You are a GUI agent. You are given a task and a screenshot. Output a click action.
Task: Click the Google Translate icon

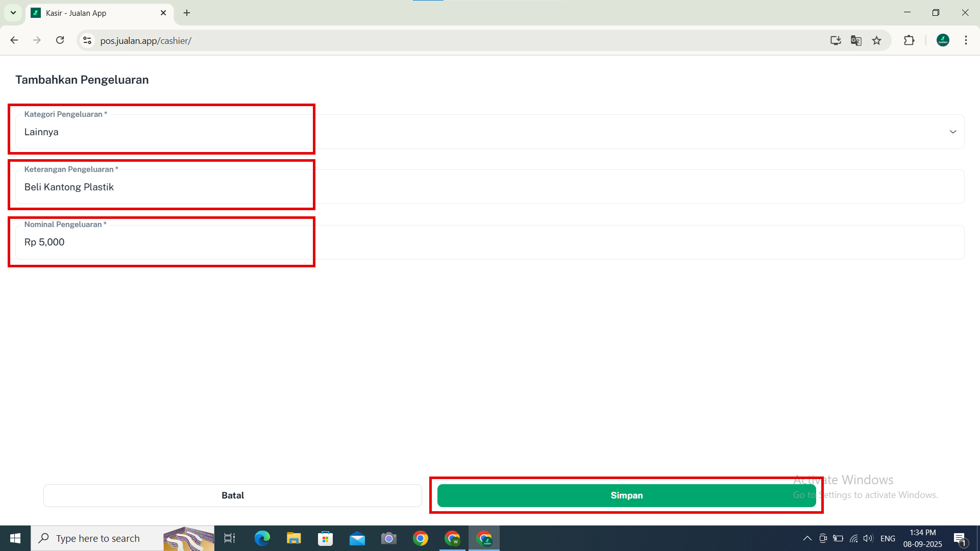click(856, 40)
